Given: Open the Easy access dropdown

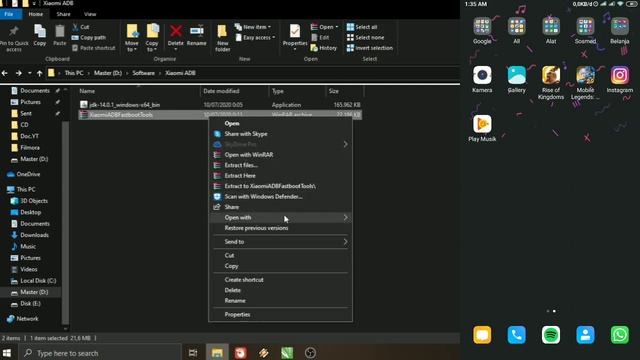Looking at the screenshot, I should pos(256,38).
